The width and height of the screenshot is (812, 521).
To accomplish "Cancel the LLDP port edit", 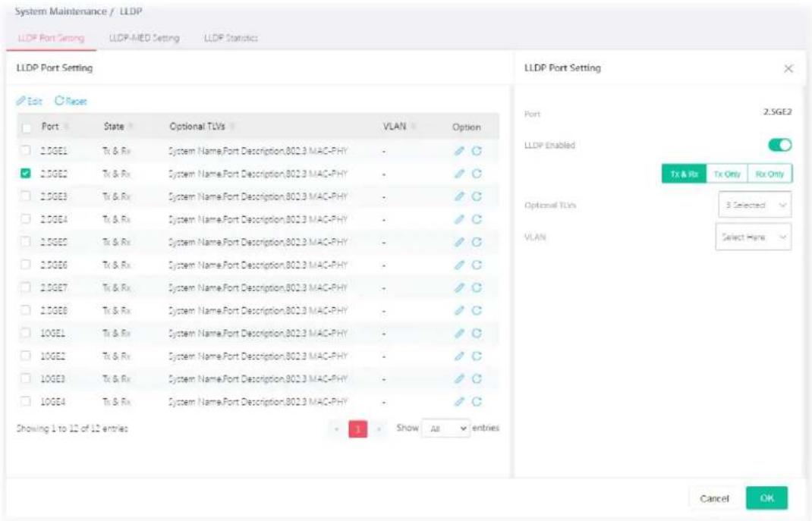I will pyautogui.click(x=714, y=498).
